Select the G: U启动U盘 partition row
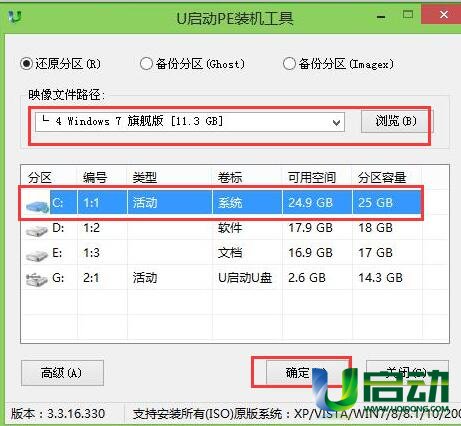 click(x=222, y=278)
